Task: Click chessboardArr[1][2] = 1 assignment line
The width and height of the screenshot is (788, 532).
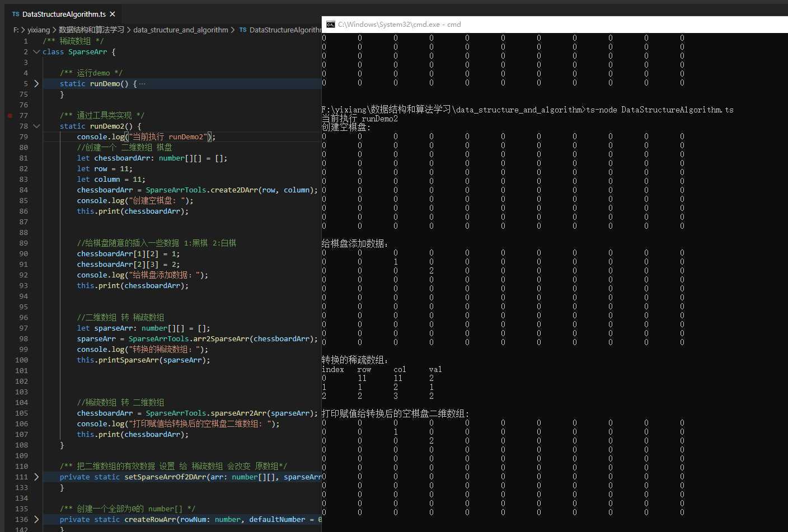Action: click(x=128, y=253)
